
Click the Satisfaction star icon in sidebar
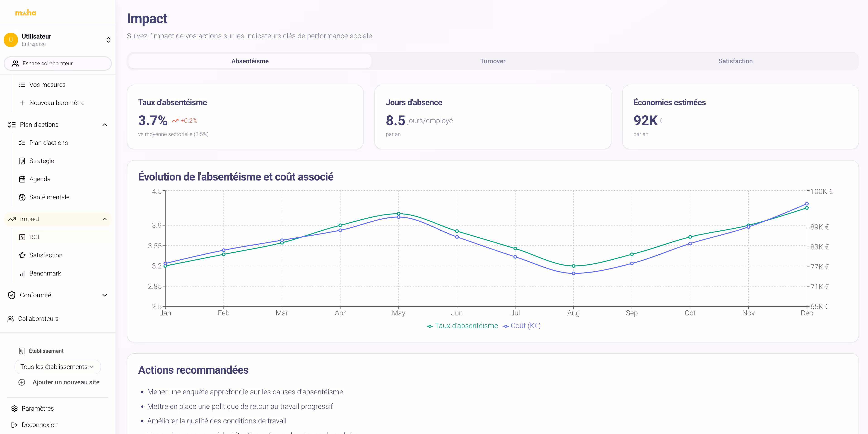[22, 255]
